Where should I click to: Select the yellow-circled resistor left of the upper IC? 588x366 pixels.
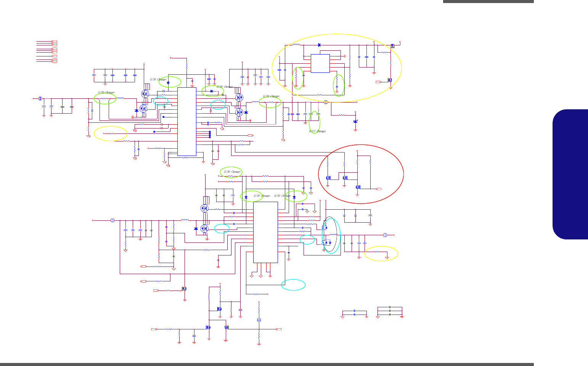(x=111, y=133)
